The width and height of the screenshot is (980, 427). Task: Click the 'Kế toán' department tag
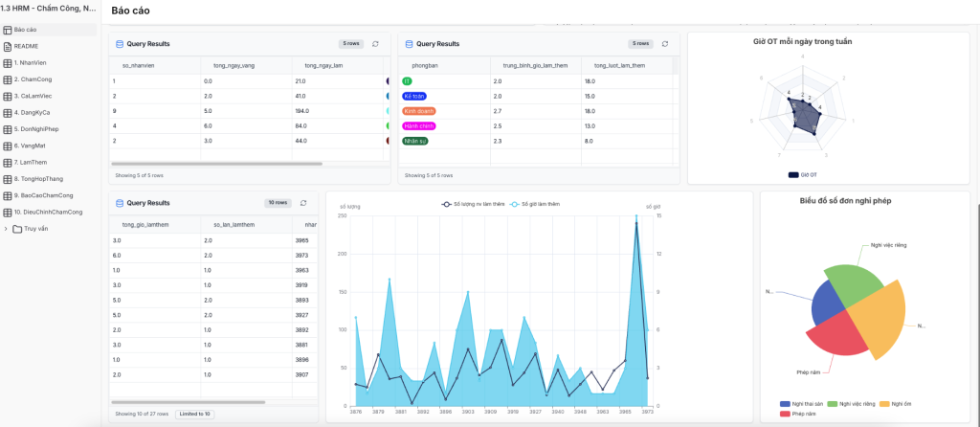click(x=414, y=96)
